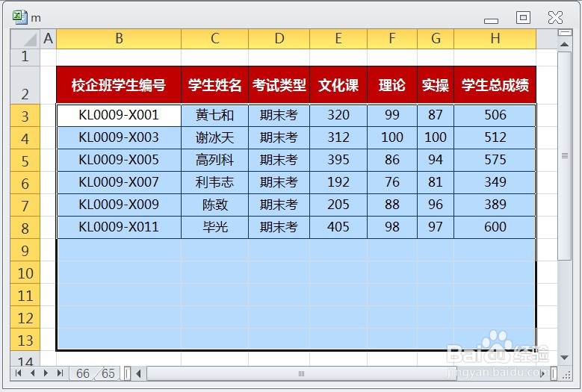Select column A header
Screen dimensions: 582x392
click(49, 39)
